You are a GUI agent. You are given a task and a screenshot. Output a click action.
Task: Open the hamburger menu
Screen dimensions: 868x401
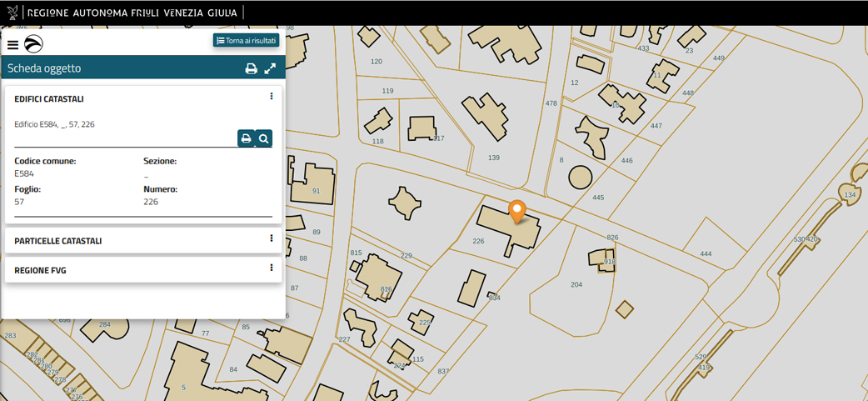point(12,45)
